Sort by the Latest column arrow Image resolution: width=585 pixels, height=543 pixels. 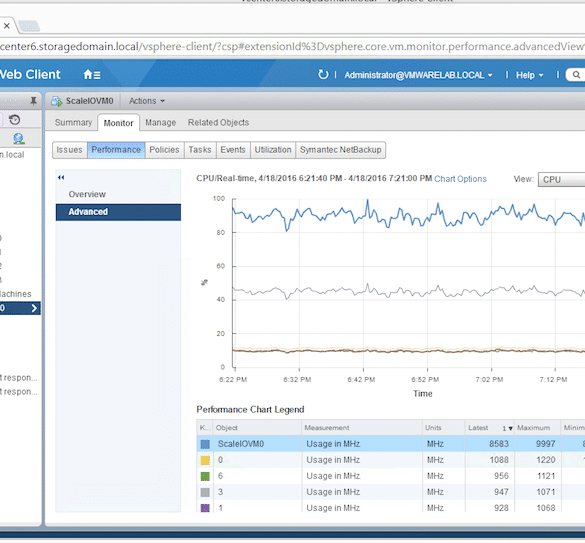(510, 428)
